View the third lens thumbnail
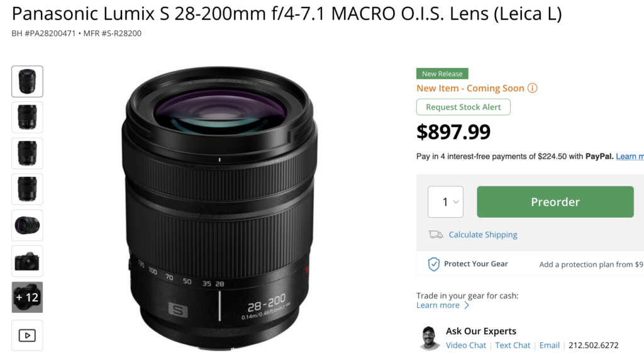The image size is (644, 360). point(27,153)
